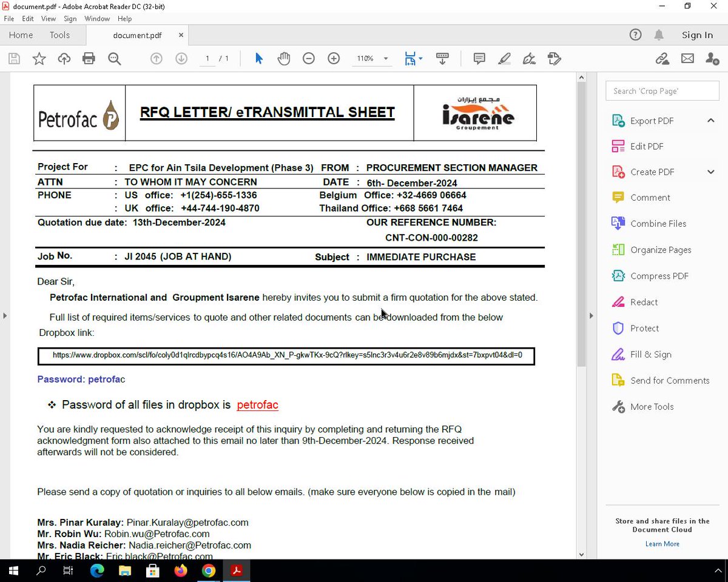Click the Search 'Crop Page' field
The image size is (728, 582).
click(x=662, y=91)
